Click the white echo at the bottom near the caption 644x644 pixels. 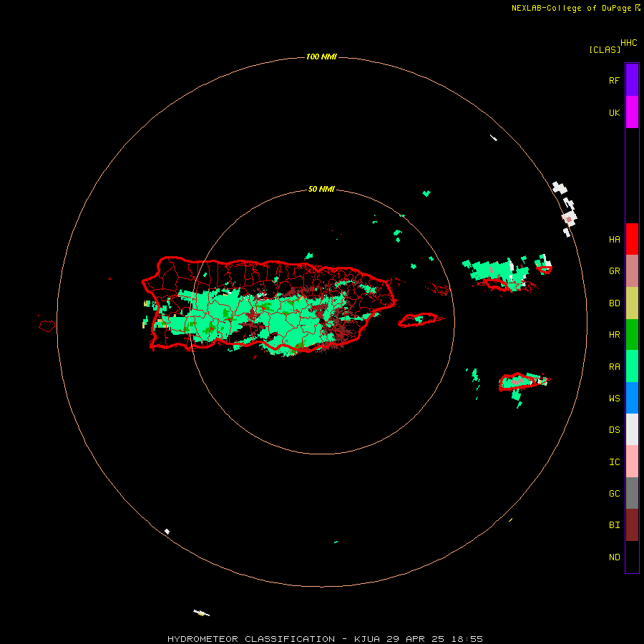[201, 613]
